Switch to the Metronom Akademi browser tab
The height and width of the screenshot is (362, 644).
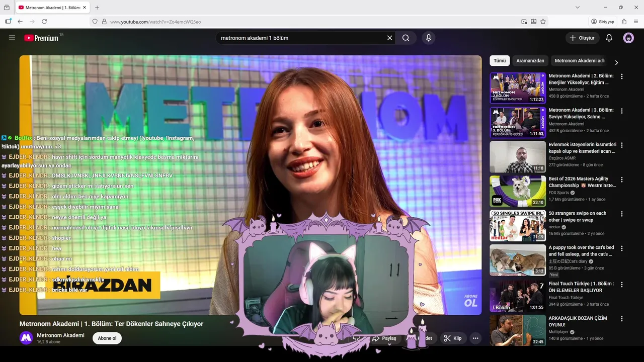tap(52, 8)
